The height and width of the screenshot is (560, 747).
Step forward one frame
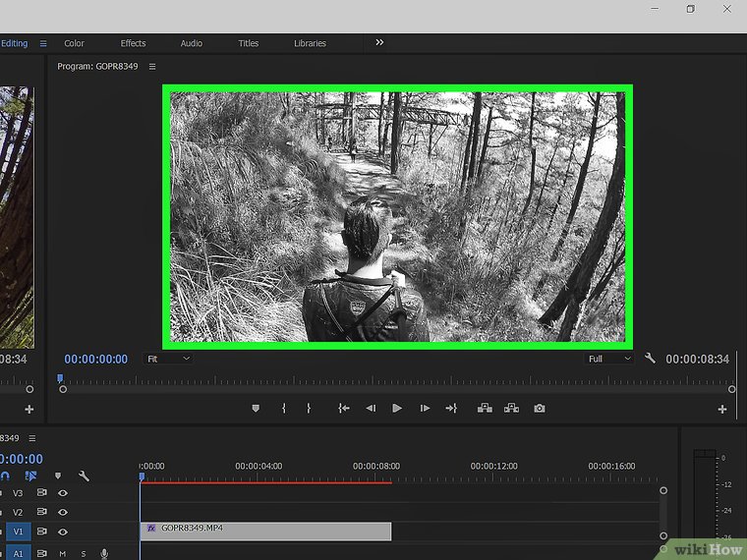(425, 408)
